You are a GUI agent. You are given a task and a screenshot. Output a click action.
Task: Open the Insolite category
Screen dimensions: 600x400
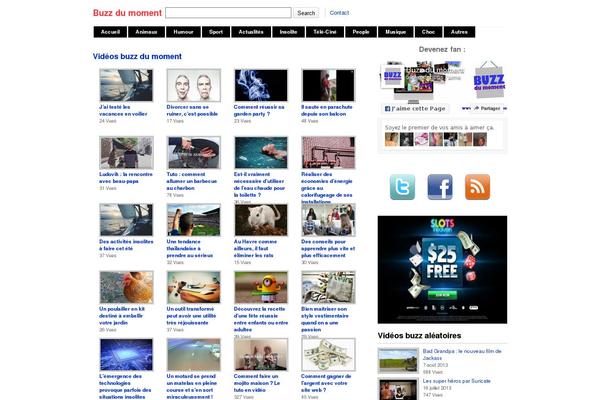pyautogui.click(x=289, y=32)
